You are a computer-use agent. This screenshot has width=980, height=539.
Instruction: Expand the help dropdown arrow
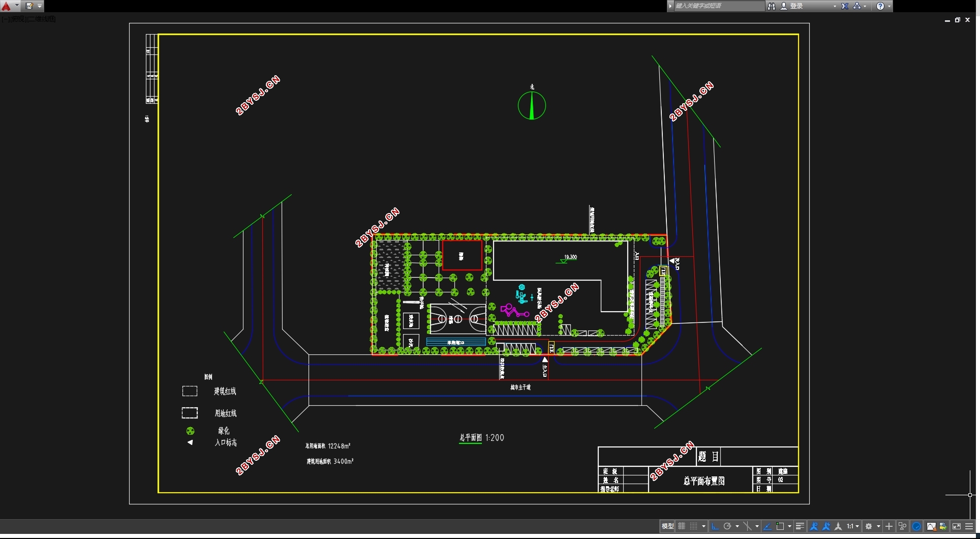click(x=889, y=6)
